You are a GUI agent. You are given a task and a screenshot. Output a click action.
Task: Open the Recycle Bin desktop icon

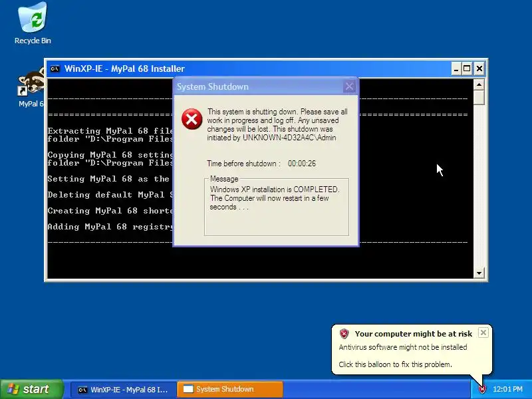tap(33, 23)
